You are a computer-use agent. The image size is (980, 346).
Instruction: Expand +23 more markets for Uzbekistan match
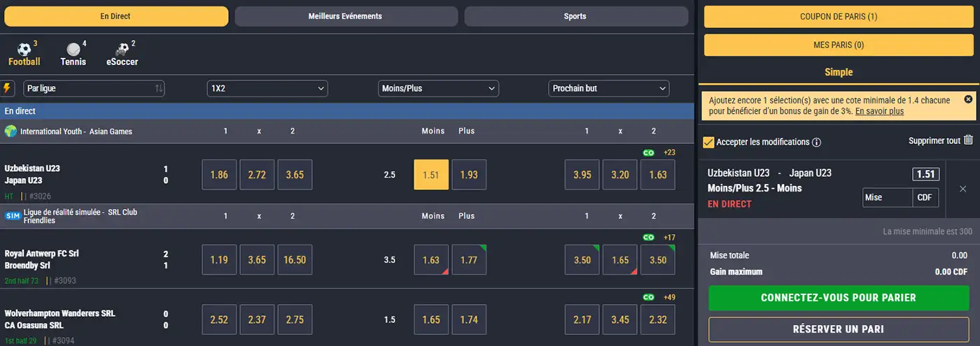(x=669, y=152)
